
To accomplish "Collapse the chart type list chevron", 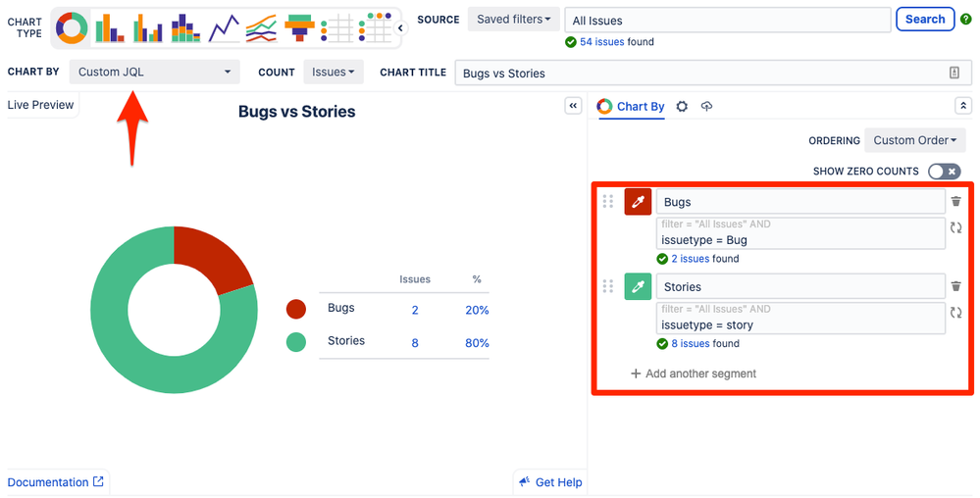I will tap(400, 28).
